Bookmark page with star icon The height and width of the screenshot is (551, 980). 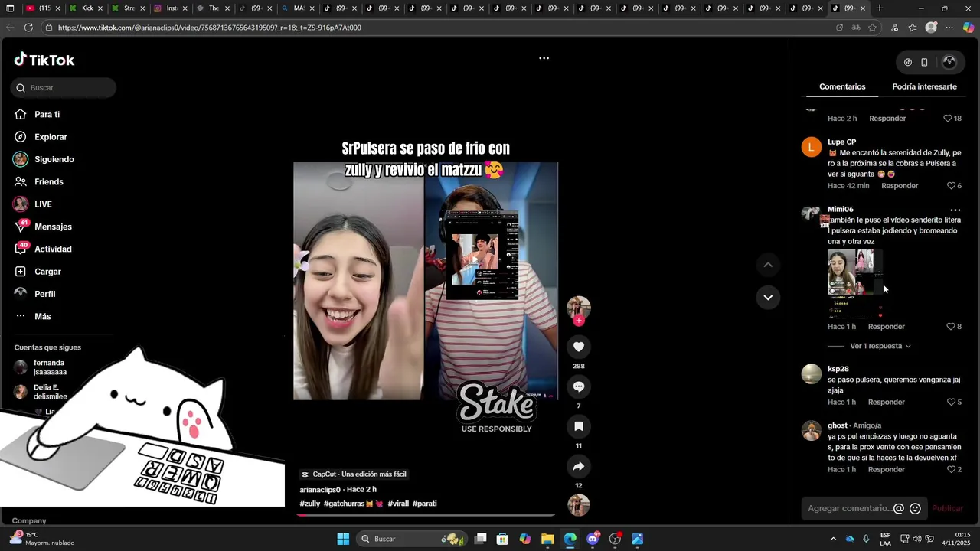(x=872, y=28)
